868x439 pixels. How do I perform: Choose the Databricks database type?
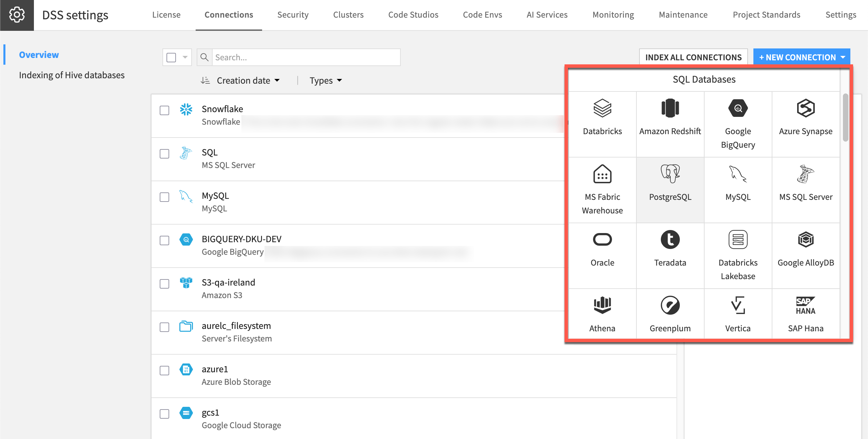click(602, 124)
